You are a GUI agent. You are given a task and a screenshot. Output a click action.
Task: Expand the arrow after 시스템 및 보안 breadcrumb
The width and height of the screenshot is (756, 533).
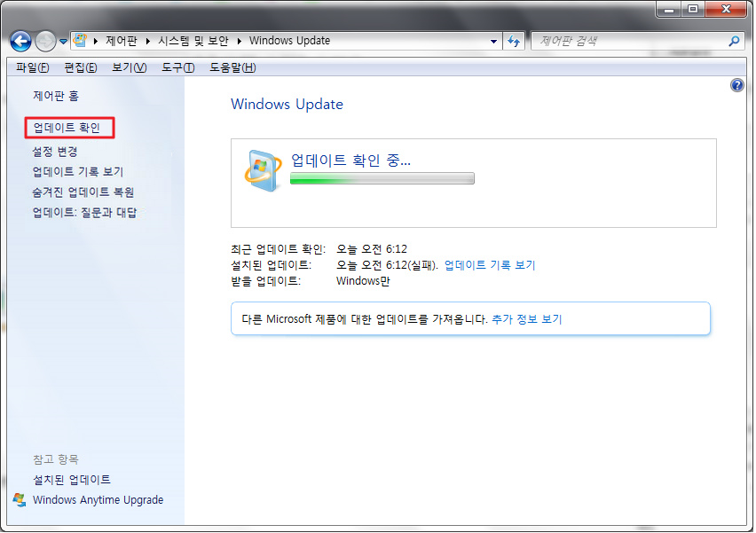click(x=239, y=41)
